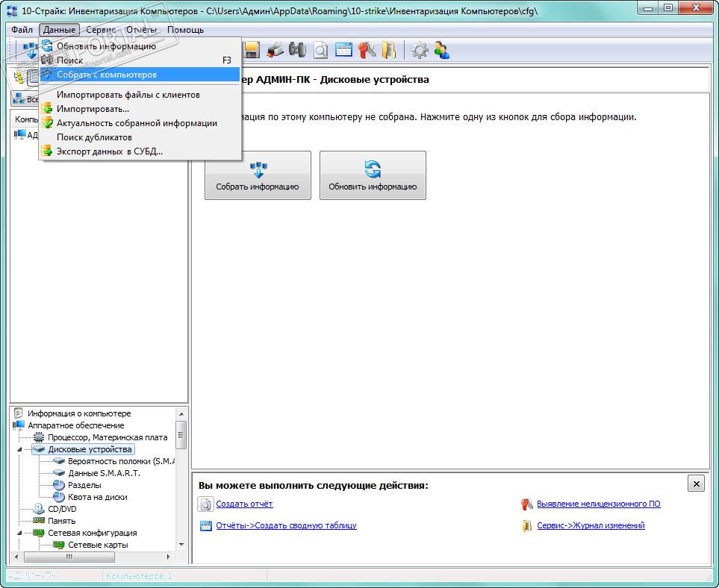Click the notepad icon beside Информация о компьютере
This screenshot has height=588, width=719.
[19, 413]
